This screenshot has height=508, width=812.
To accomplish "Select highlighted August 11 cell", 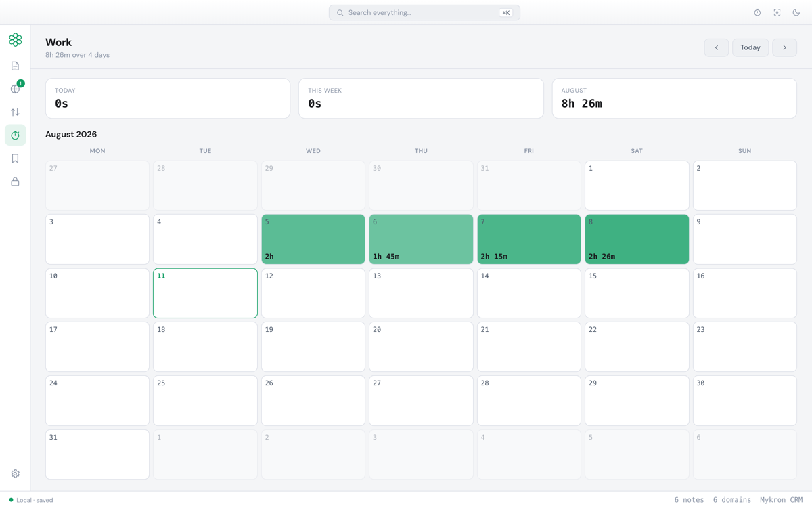I will (x=205, y=293).
